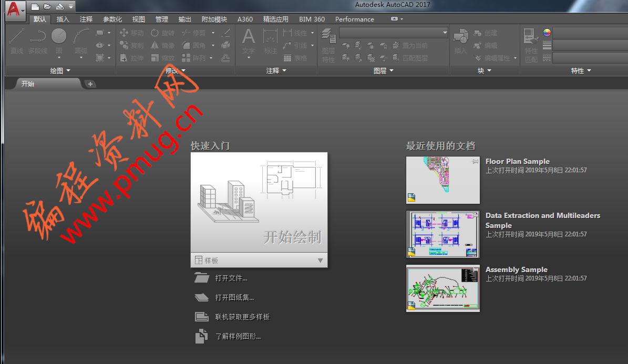Switch to the A360 ribbon tab
The image size is (628, 364).
click(x=245, y=19)
